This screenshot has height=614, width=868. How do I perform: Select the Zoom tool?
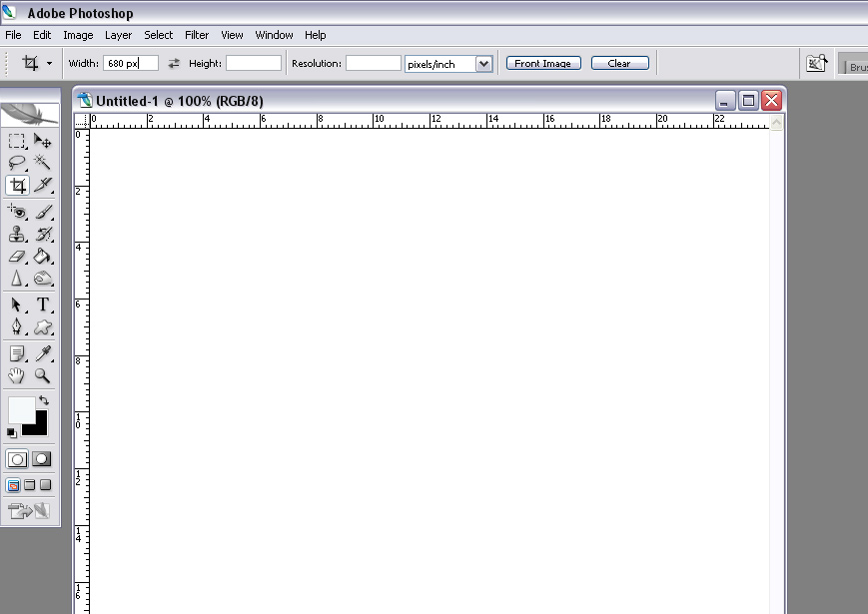coord(43,375)
